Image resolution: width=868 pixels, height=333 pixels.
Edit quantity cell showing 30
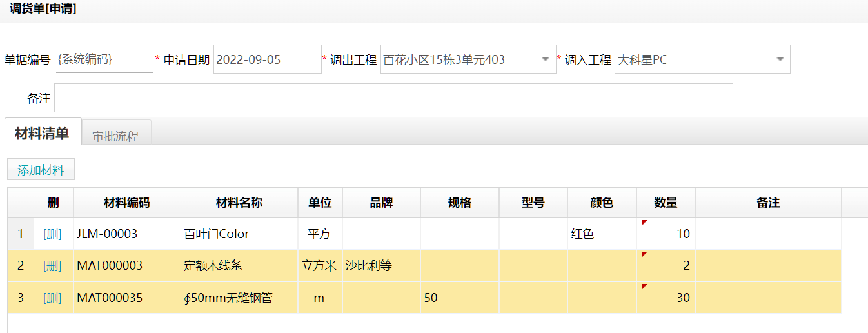[x=666, y=298]
